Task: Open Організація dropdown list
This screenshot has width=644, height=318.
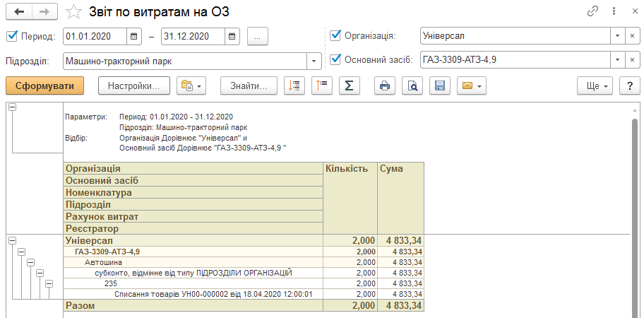Action: pyautogui.click(x=618, y=36)
